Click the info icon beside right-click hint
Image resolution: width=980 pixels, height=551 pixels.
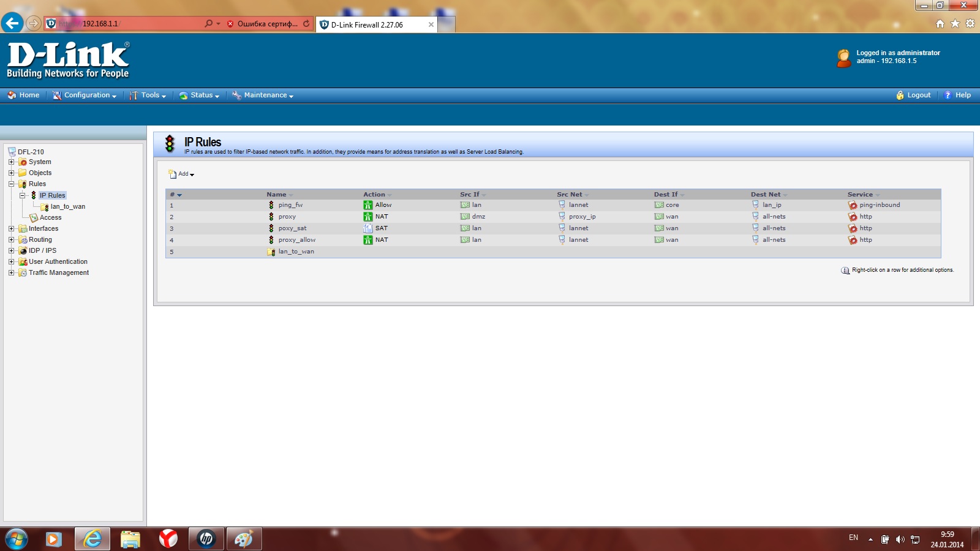click(845, 270)
